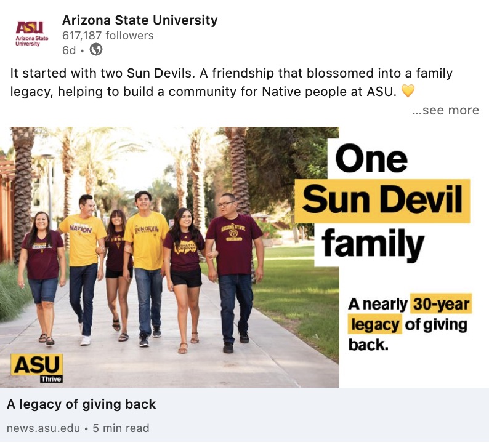489x448 pixels.
Task: Click the Thrive label under ASU badge
Action: click(52, 379)
